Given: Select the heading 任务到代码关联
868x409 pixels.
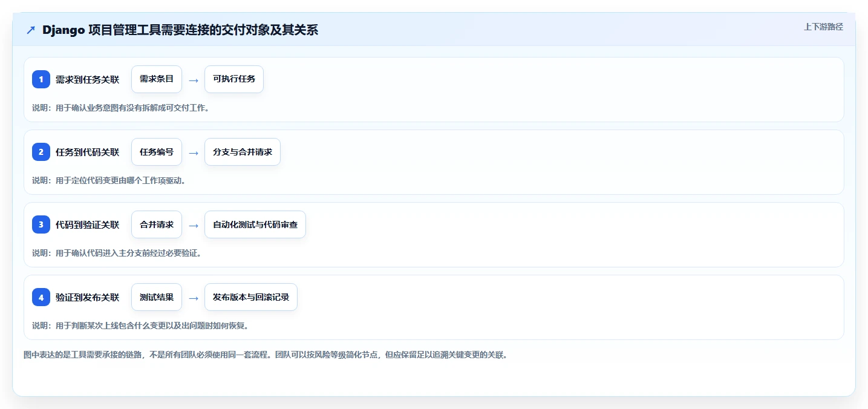Looking at the screenshot, I should click(88, 152).
